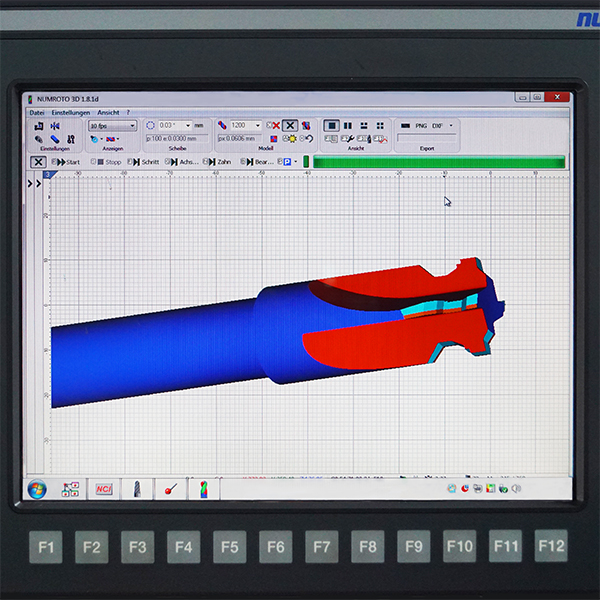
Task: Click the blue P park icon
Action: [285, 162]
